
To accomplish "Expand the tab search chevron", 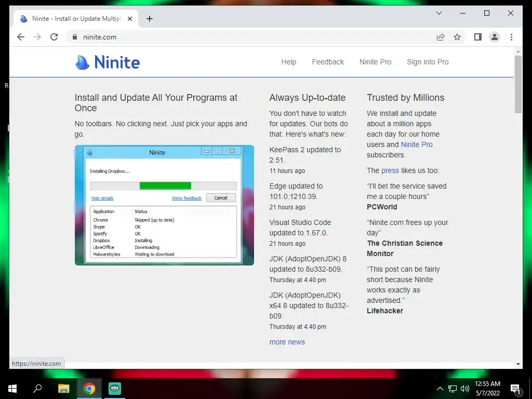I will pos(438,13).
